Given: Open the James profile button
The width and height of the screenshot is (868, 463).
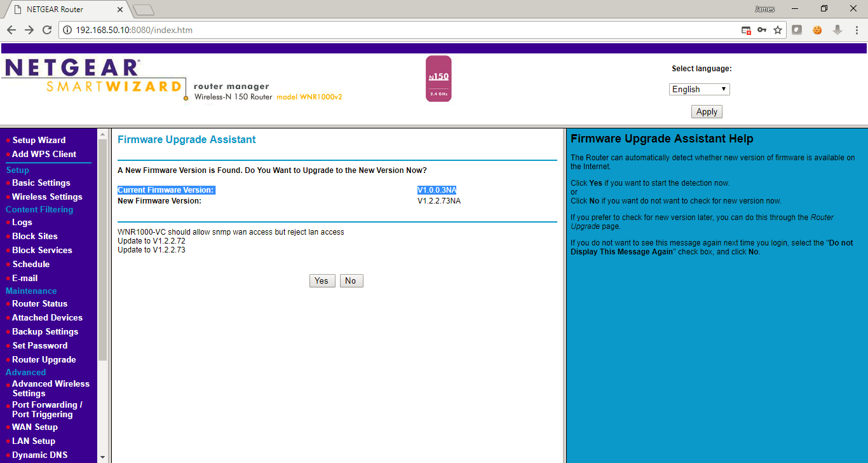Looking at the screenshot, I should click(764, 9).
